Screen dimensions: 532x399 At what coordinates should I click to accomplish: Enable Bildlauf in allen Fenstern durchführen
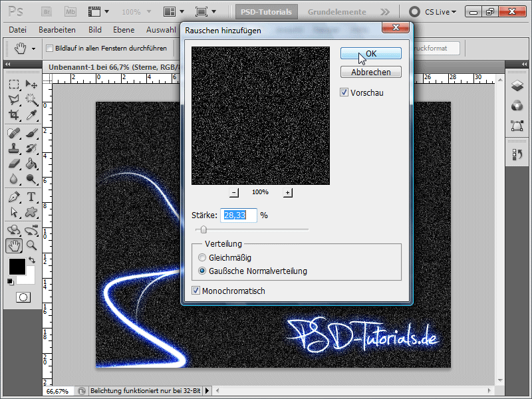pos(49,48)
